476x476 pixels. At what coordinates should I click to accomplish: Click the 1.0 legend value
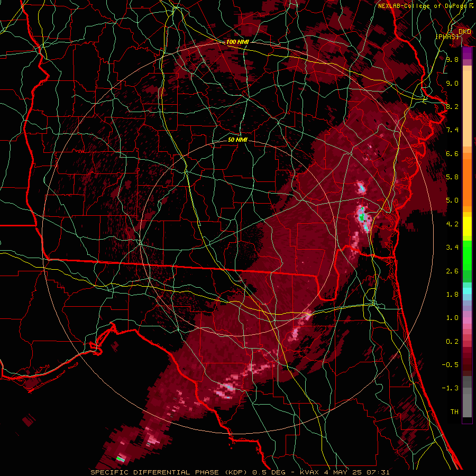pos(452,318)
